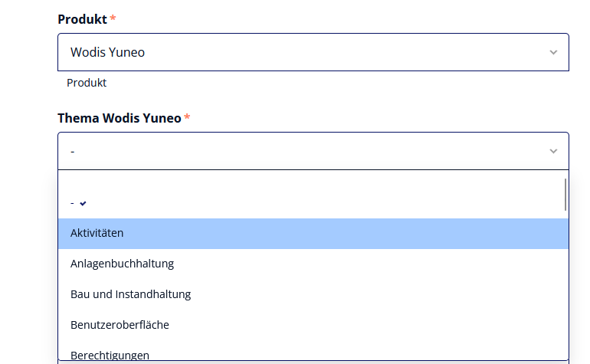The width and height of the screenshot is (590, 364).
Task: Click the Wodis Yuneo selected value text
Action: [x=107, y=52]
